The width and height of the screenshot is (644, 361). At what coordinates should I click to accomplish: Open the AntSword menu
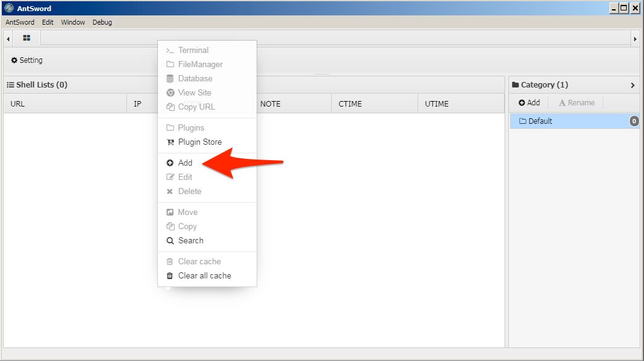20,22
